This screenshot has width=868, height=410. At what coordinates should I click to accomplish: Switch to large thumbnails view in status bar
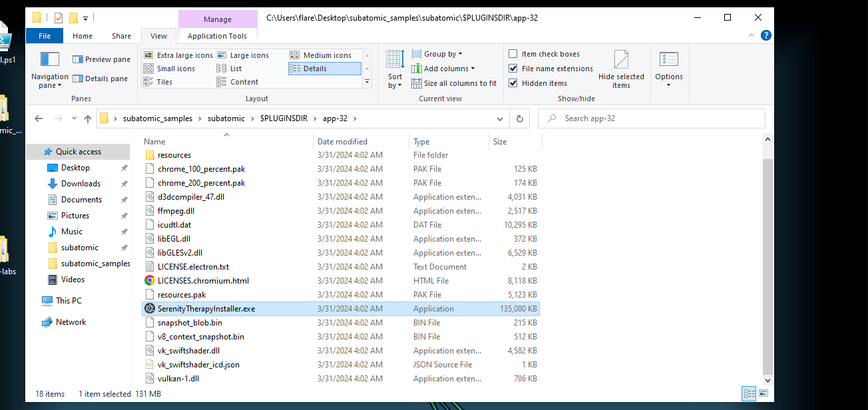click(763, 393)
